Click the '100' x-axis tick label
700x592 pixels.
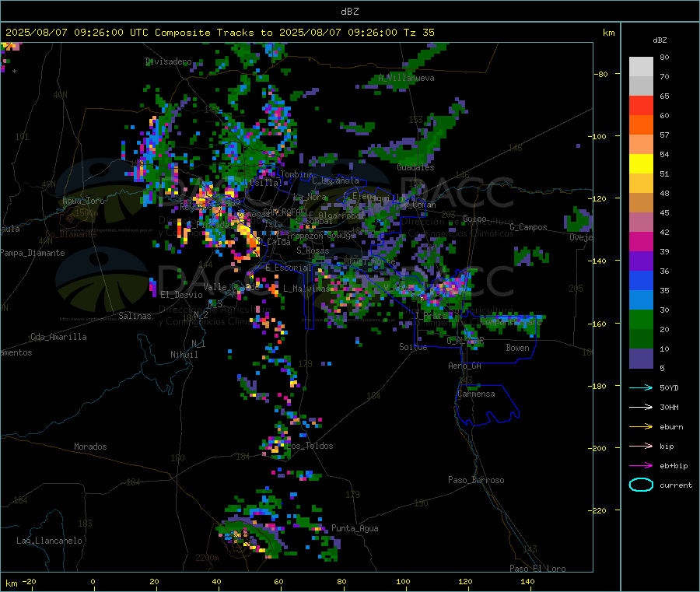coord(403,581)
